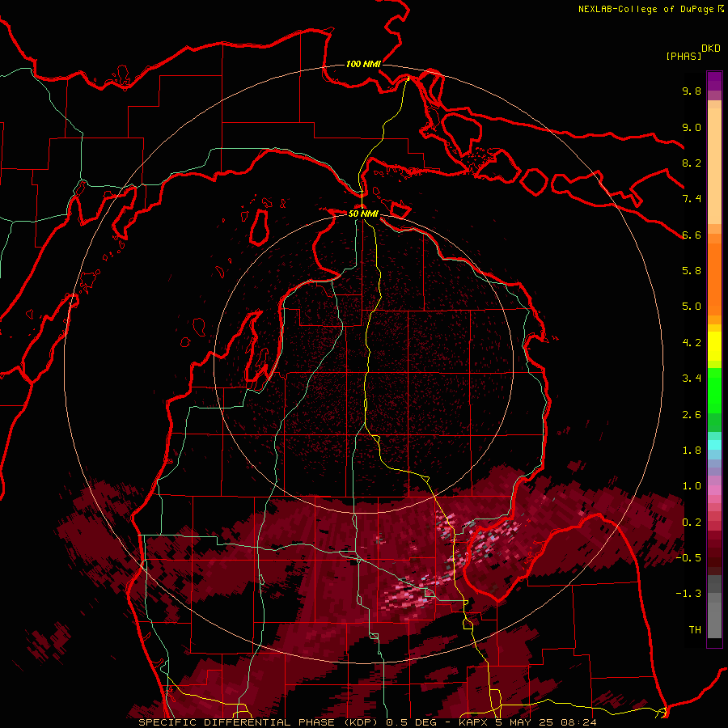Click the purple top segment of the color bar
The height and width of the screenshot is (728, 728).
point(714,81)
